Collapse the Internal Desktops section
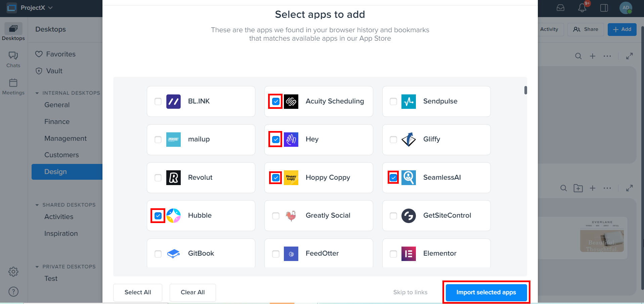The width and height of the screenshot is (644, 304). [37, 93]
